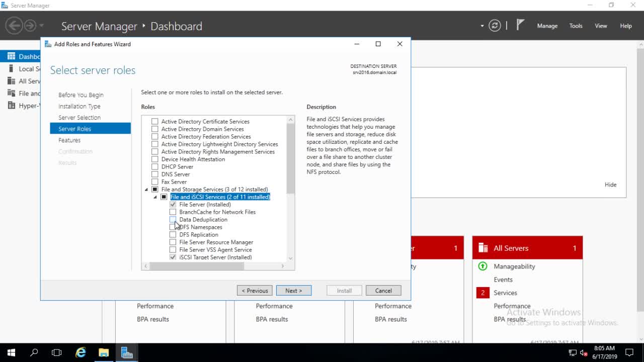Click the wizard title bar icon

pos(48,44)
